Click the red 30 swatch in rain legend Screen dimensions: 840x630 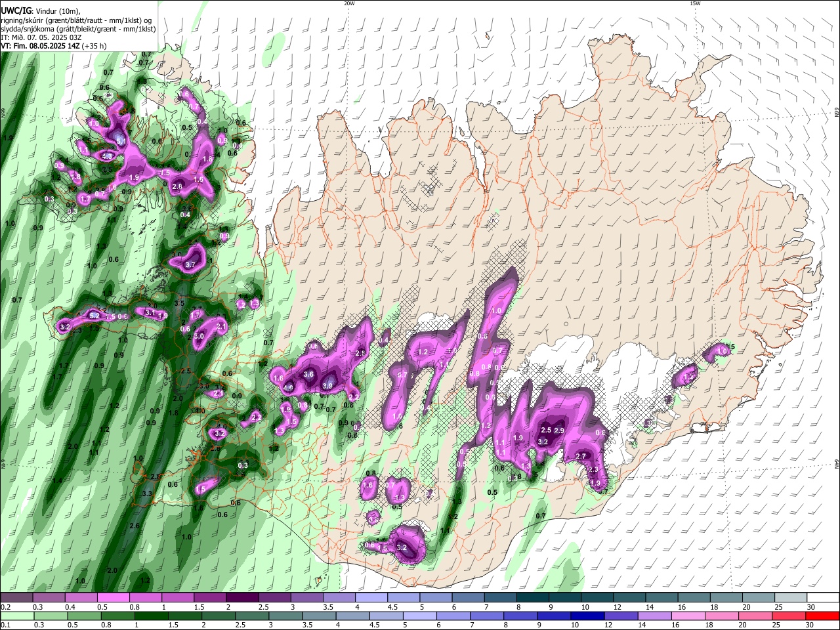click(x=822, y=616)
